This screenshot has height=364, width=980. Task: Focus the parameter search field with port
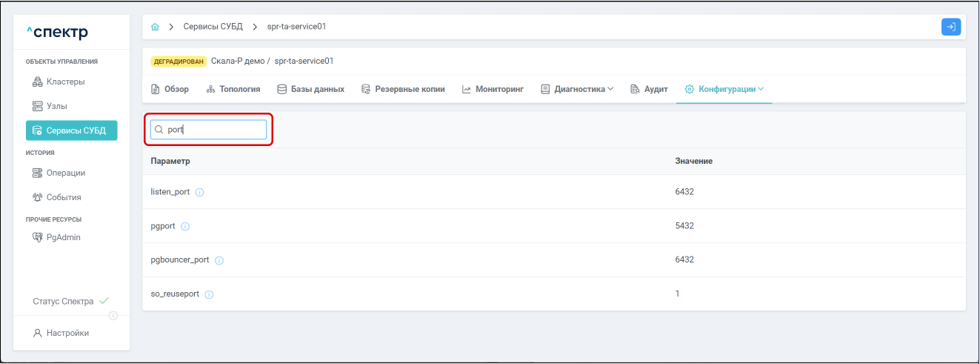pyautogui.click(x=208, y=130)
